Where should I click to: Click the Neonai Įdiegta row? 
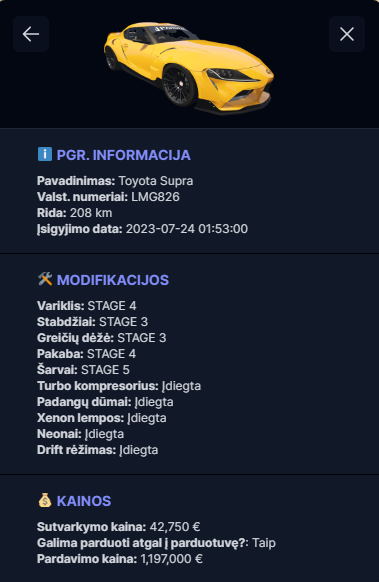[x=81, y=434]
